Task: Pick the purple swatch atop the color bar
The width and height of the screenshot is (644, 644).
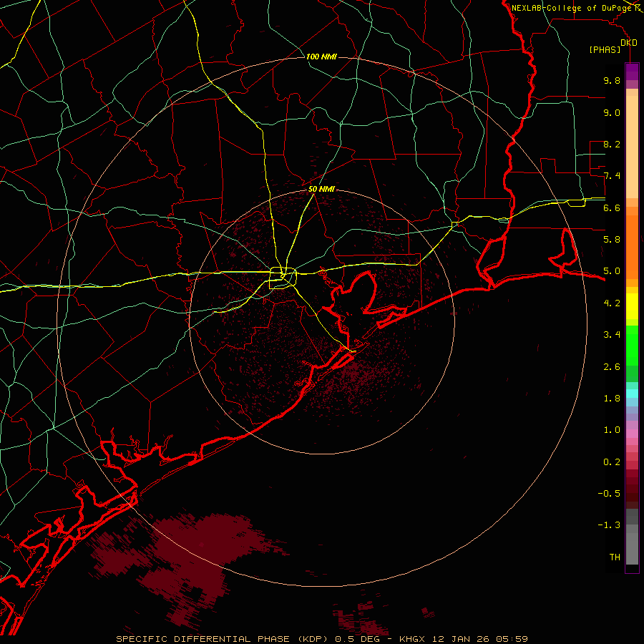Action: pos(632,72)
